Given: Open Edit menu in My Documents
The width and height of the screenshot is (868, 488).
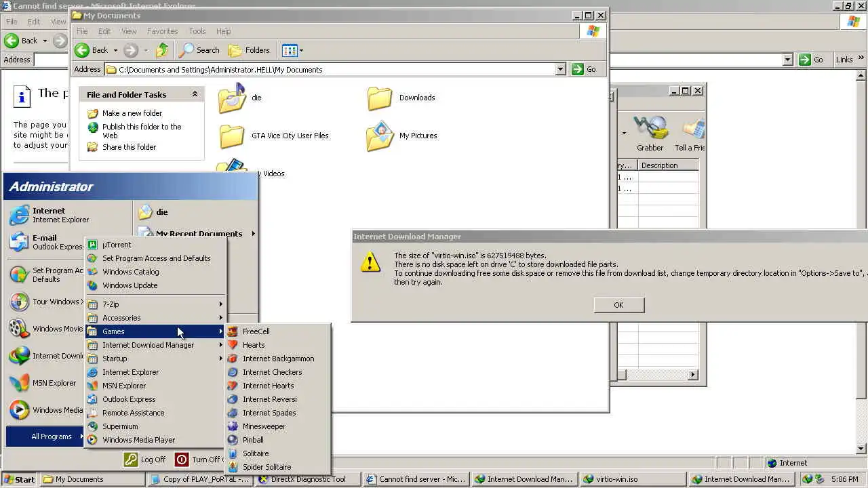Looking at the screenshot, I should (x=104, y=31).
